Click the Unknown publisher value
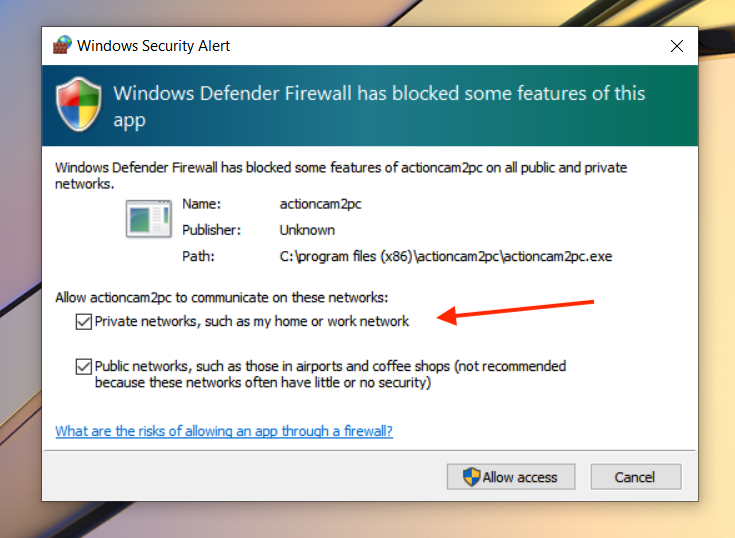This screenshot has height=538, width=735. (x=307, y=230)
